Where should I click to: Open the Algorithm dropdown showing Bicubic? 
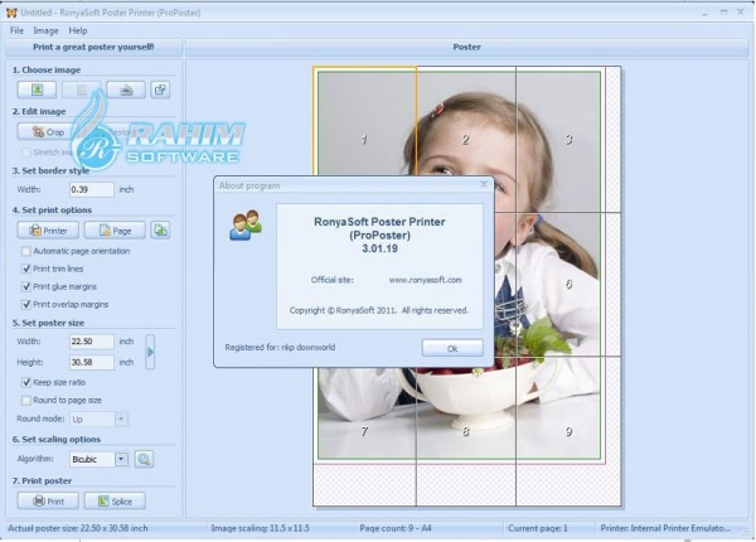[123, 459]
